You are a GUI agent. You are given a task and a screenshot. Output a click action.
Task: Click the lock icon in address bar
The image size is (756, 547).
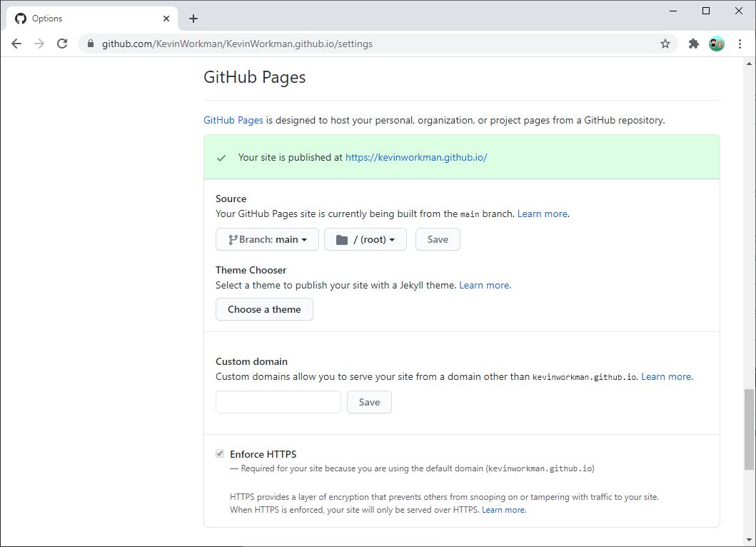[91, 44]
